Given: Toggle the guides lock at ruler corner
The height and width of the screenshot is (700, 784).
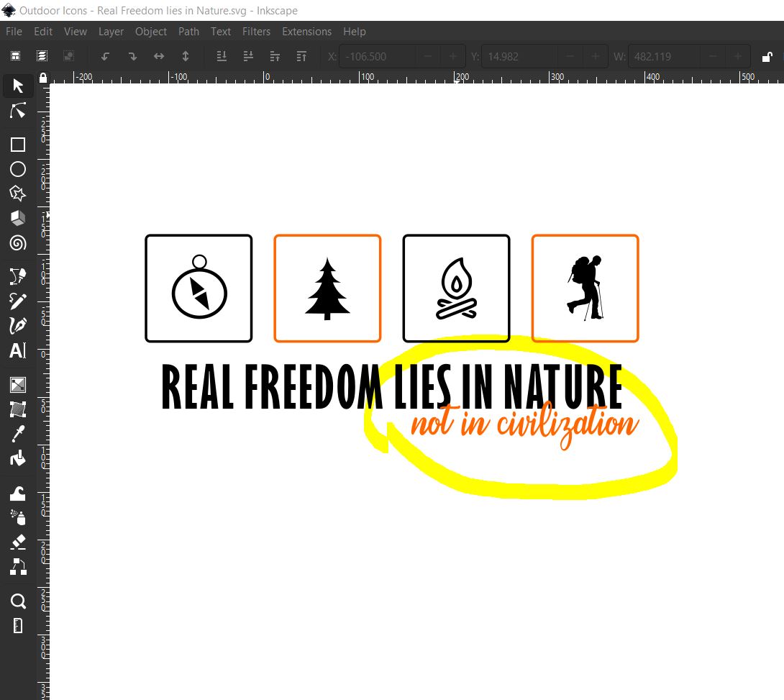Looking at the screenshot, I should point(43,78).
